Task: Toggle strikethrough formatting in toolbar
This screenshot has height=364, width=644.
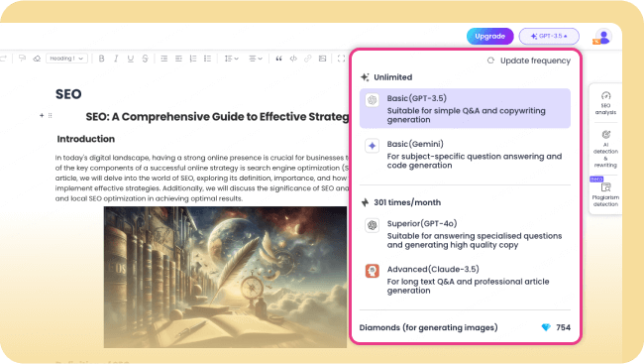Action: (145, 59)
